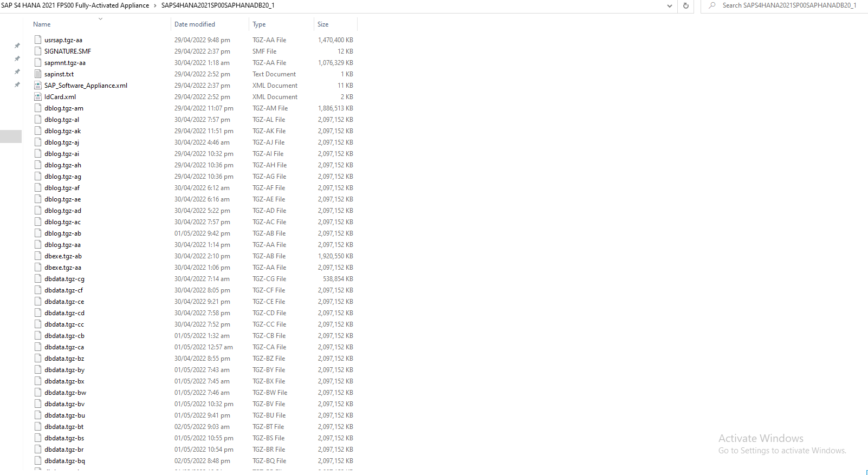Select the dbdata.tgz-bt file name

[64, 427]
